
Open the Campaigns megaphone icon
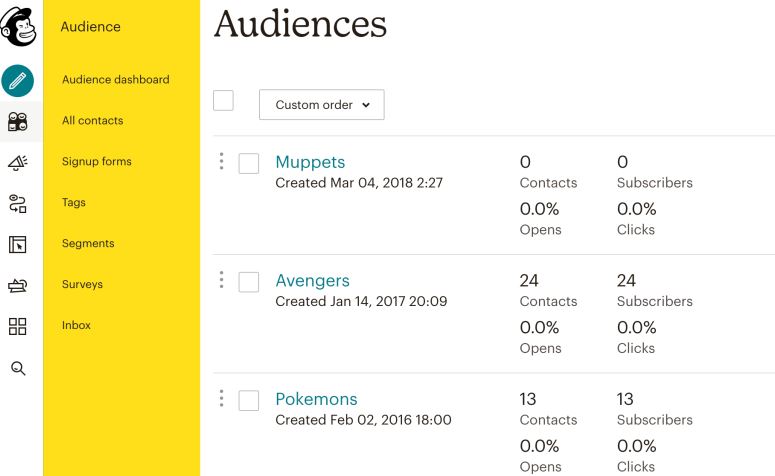(x=18, y=162)
